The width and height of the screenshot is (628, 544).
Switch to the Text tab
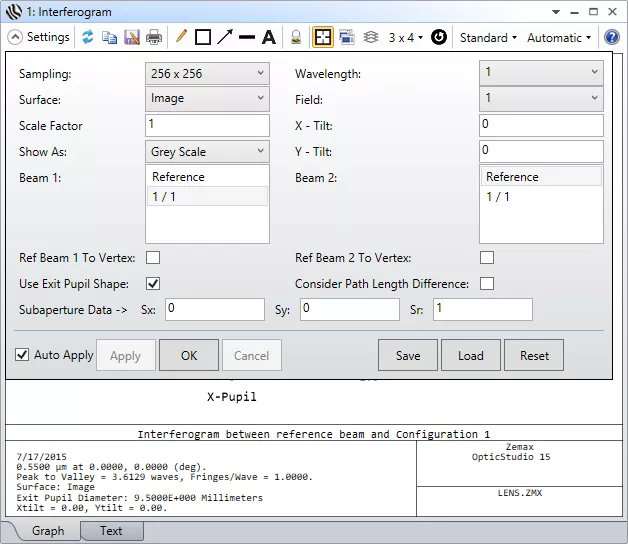(111, 531)
